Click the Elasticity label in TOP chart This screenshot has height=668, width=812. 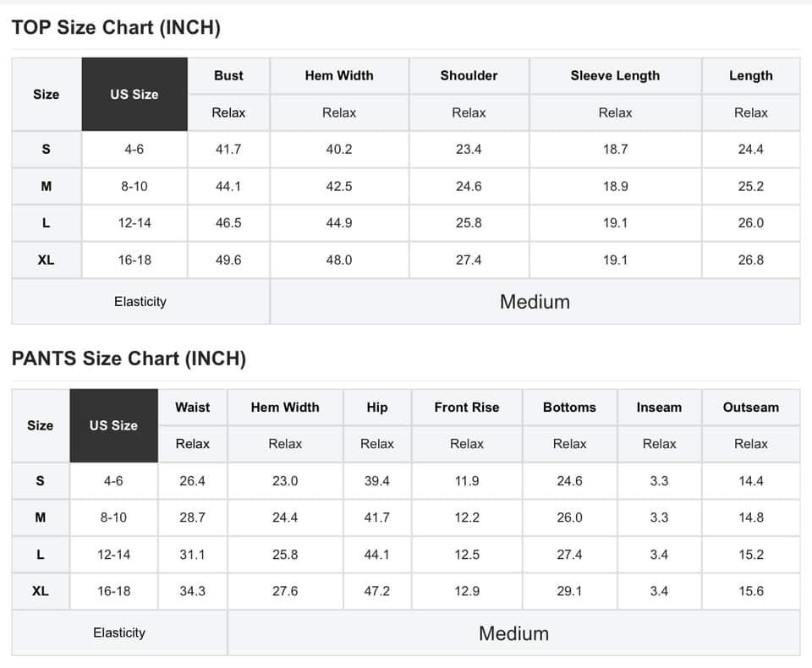(x=140, y=301)
